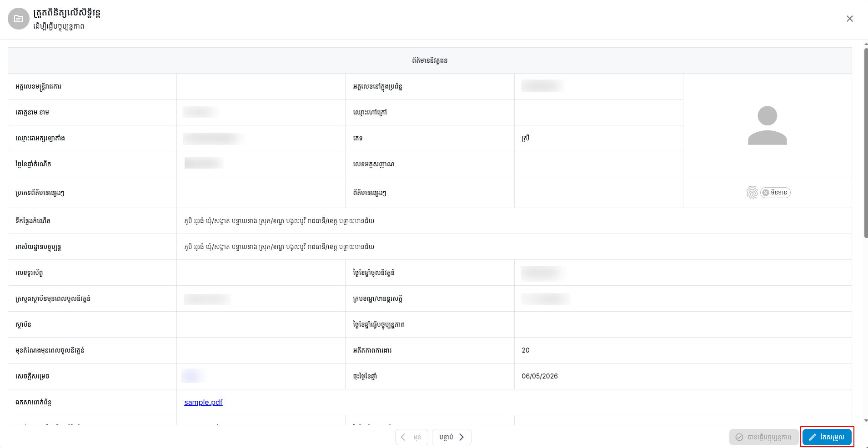Click the vertical scrollbar thumb
Image resolution: width=868 pixels, height=448 pixels.
click(x=866, y=143)
